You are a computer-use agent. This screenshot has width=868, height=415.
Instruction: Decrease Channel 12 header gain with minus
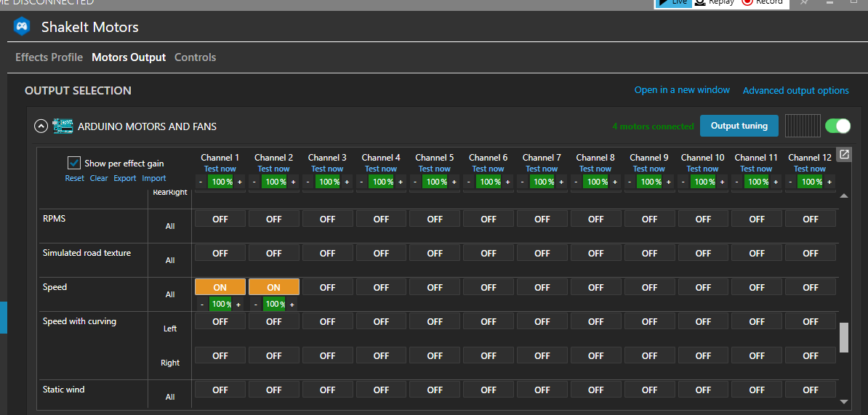(790, 182)
